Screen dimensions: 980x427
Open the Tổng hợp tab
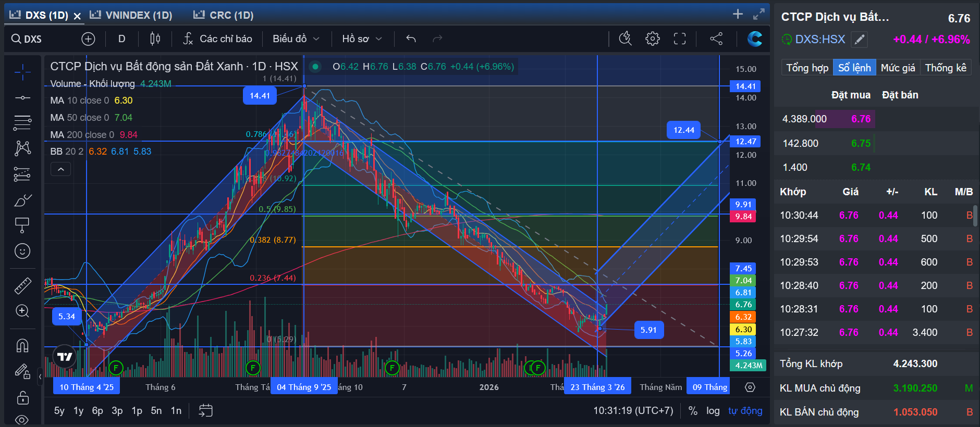pyautogui.click(x=807, y=68)
